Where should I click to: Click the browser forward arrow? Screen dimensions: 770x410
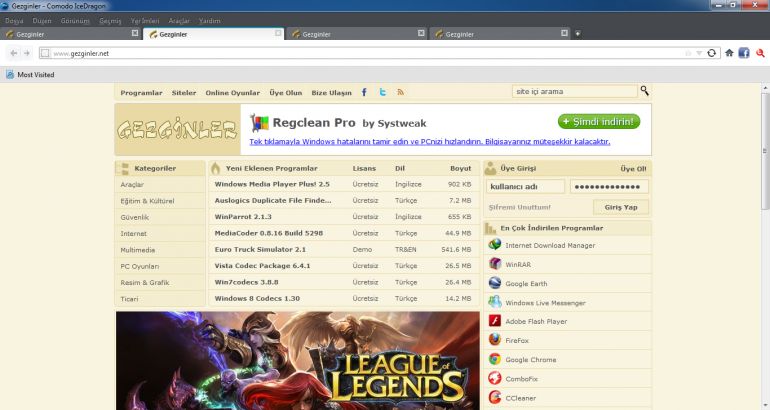[27, 53]
